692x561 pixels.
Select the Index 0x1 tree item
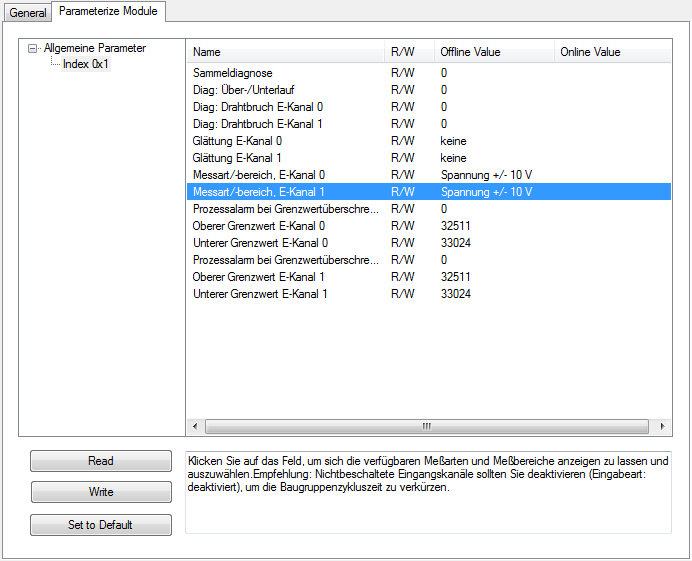tap(86, 64)
